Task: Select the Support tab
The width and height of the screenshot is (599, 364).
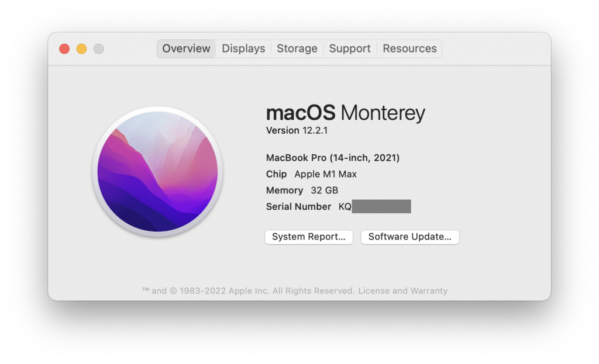Action: point(350,48)
